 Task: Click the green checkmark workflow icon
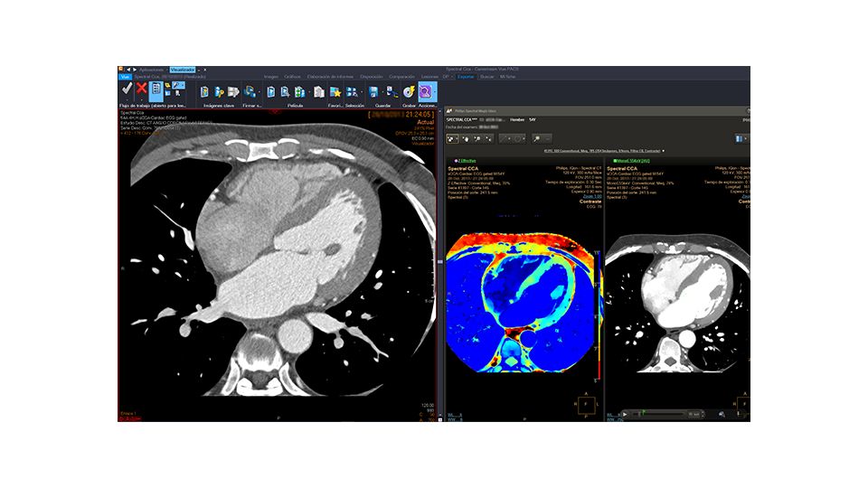tap(127, 89)
